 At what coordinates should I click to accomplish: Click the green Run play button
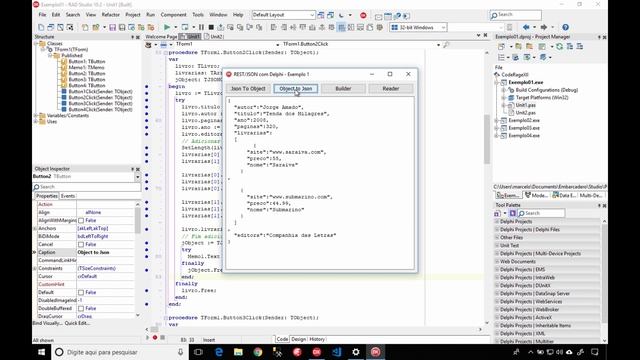(167, 27)
